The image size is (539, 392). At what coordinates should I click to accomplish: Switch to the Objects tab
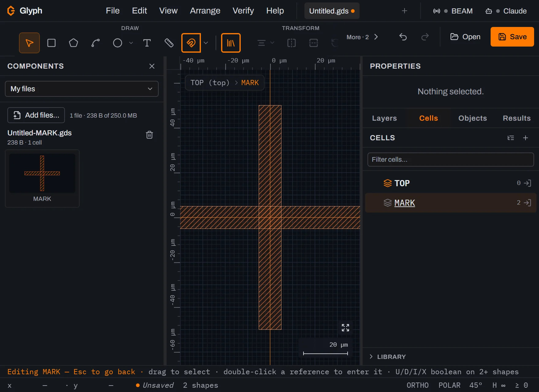pyautogui.click(x=473, y=118)
